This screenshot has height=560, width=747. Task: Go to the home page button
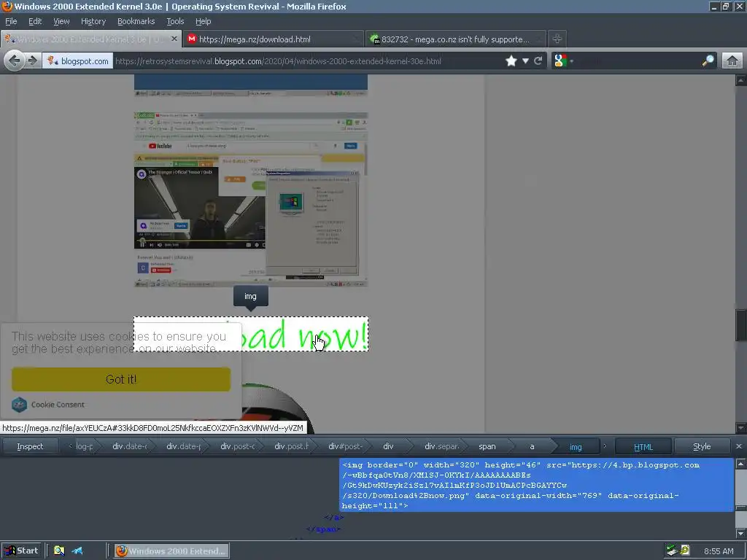[x=732, y=61]
